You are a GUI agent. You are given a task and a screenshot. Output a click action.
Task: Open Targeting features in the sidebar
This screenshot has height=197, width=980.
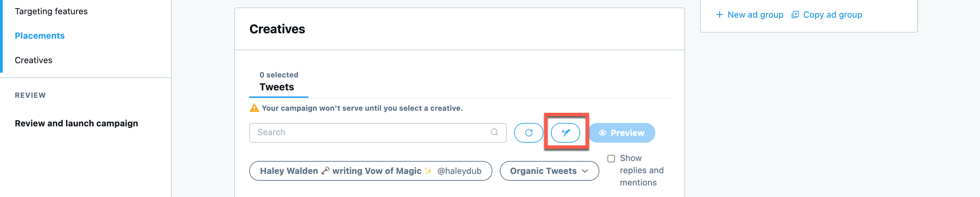point(51,12)
